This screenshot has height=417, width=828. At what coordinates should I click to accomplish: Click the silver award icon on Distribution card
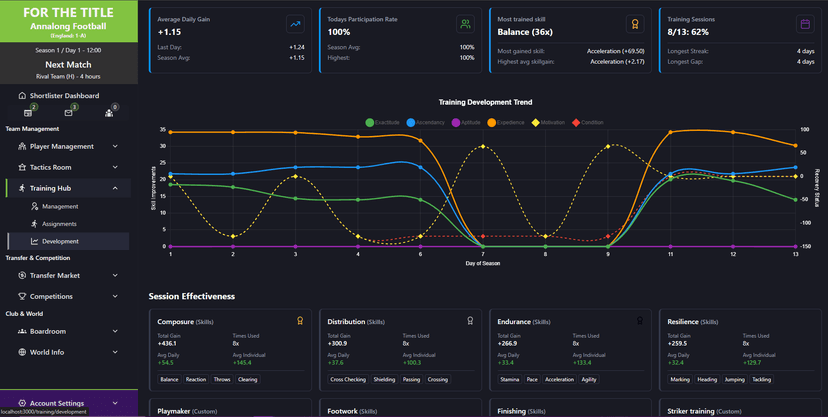(470, 322)
